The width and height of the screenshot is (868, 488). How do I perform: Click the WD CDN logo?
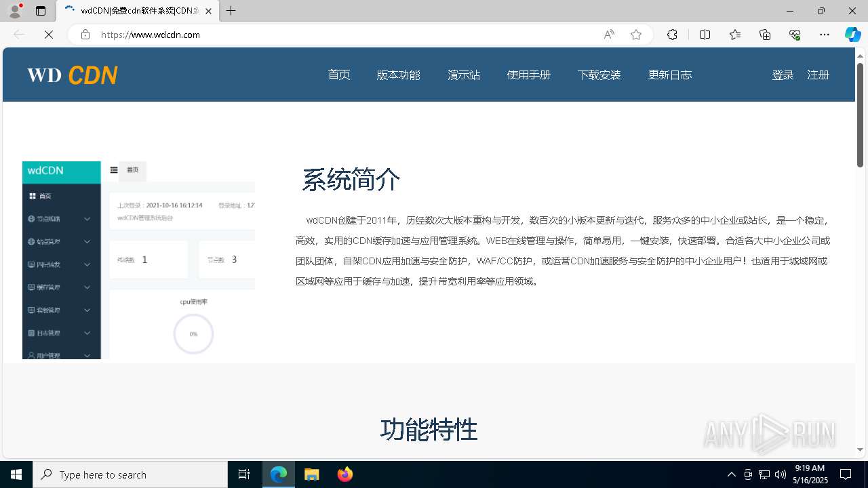tap(73, 75)
